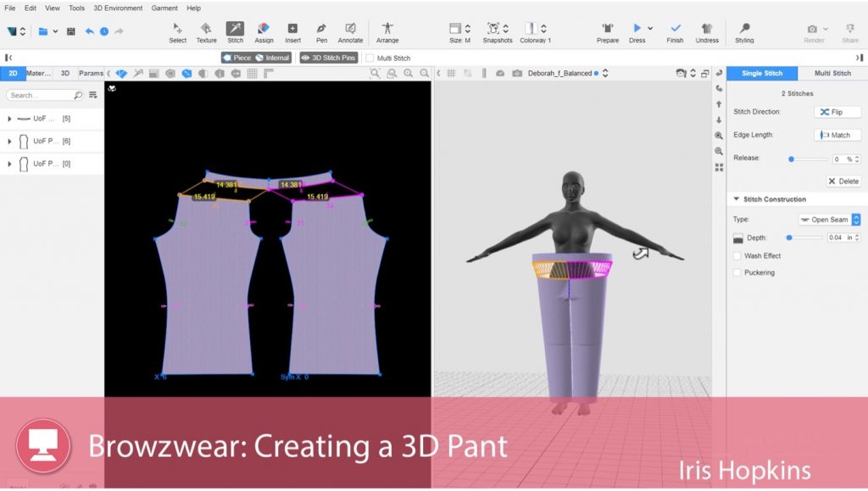
Task: Toggle the Puckering checkbox
Action: pos(736,272)
